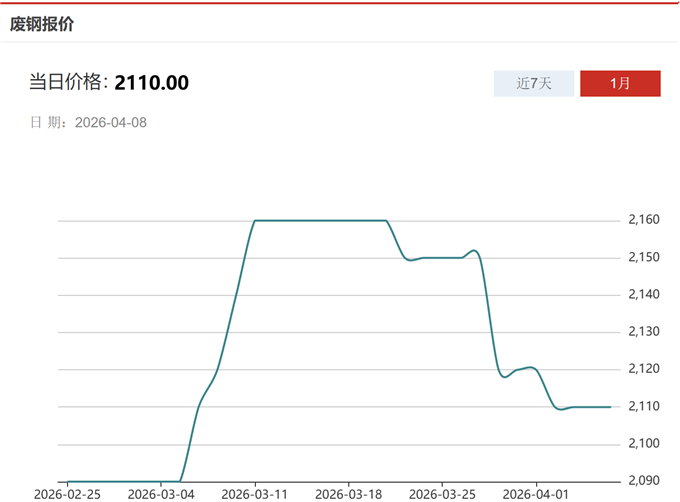Screen dimensions: 680x502
Task: Click the 2,160 y-axis value label
Action: [x=645, y=220]
